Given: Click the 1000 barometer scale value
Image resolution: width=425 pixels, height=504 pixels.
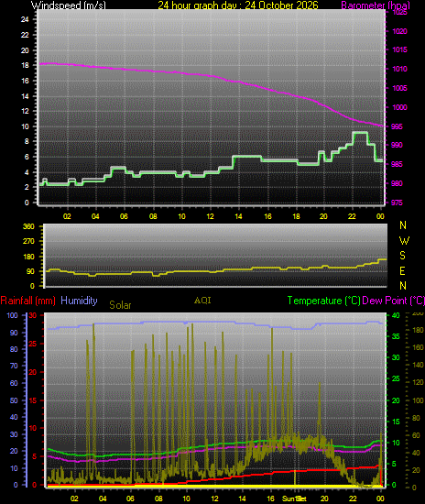Looking at the screenshot, I should 400,107.
